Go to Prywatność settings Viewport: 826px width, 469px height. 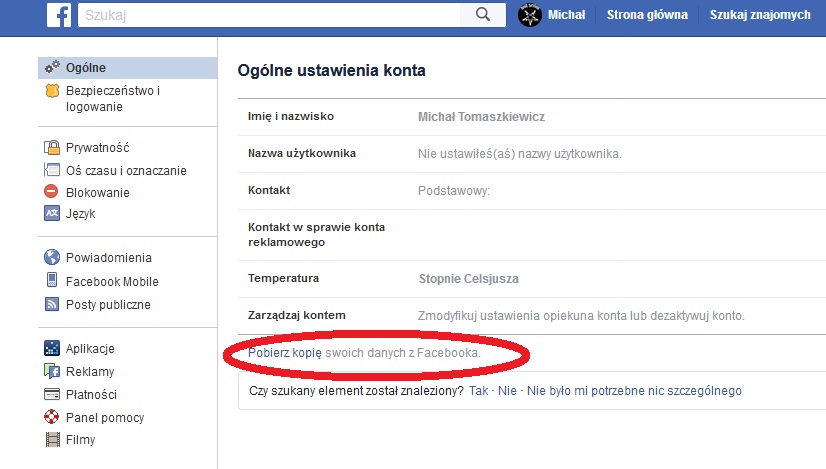(97, 148)
